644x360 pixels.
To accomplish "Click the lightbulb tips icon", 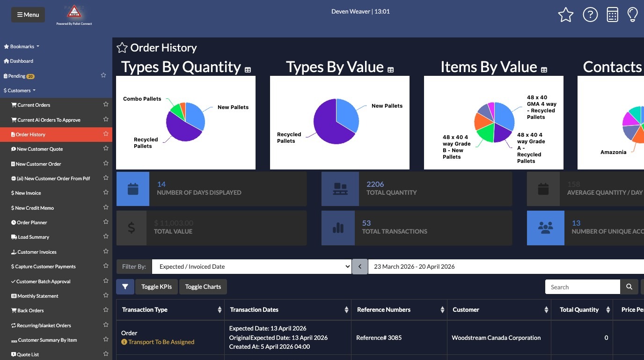I will click(x=633, y=15).
